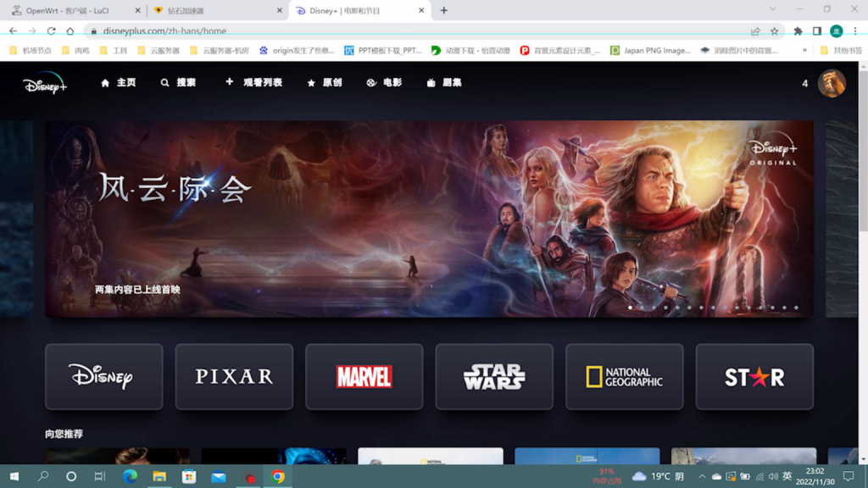Expand the 工具 bookmark folder
The height and width of the screenshot is (488, 868).
114,50
